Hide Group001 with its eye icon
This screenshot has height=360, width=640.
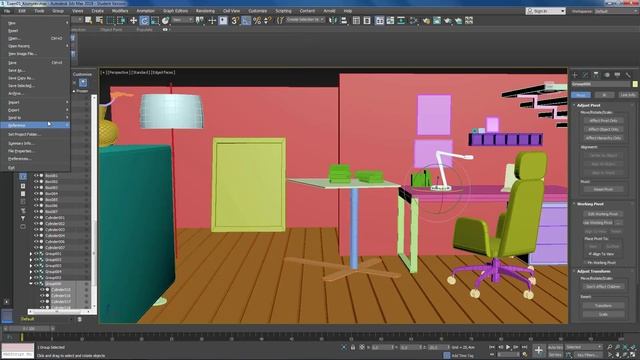click(x=36, y=253)
